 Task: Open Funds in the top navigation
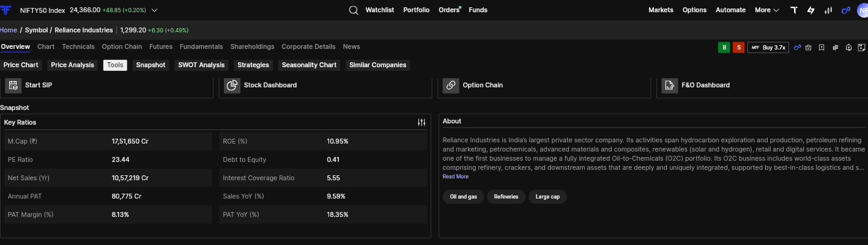click(478, 10)
